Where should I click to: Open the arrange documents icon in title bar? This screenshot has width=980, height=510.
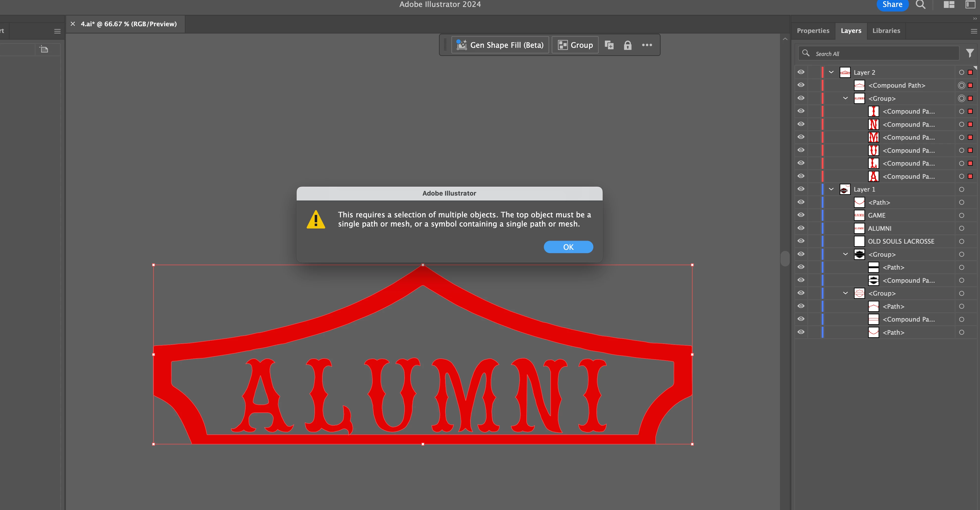click(949, 4)
